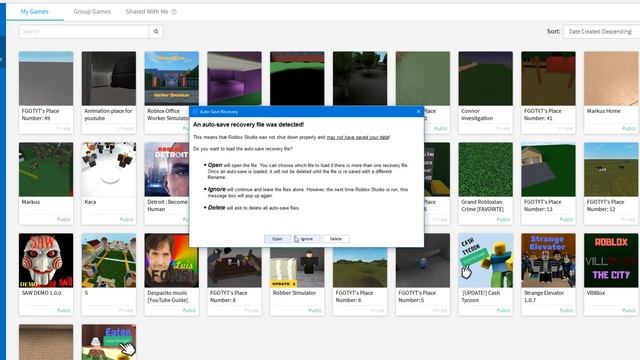
Task: Select FGOTYT's Place Number: 13 thumbnail
Action: (x=549, y=169)
